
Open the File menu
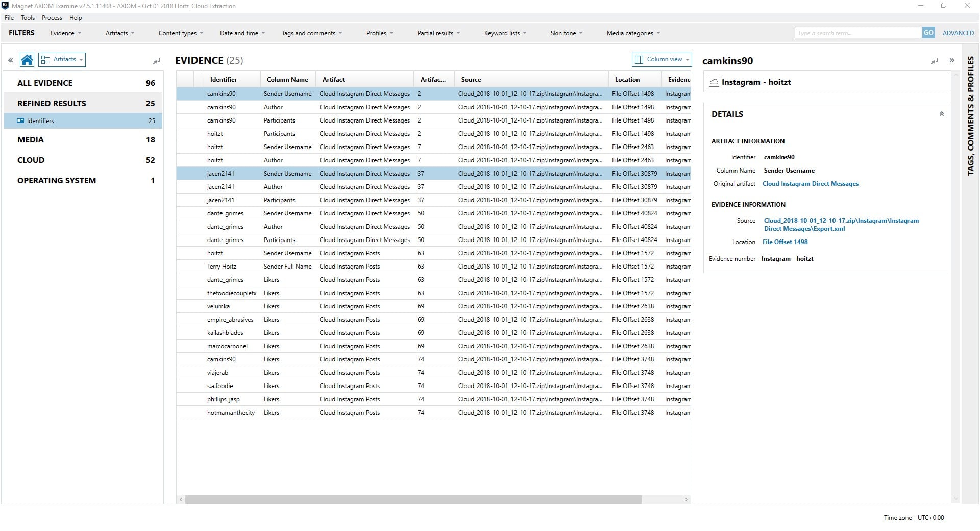click(9, 18)
